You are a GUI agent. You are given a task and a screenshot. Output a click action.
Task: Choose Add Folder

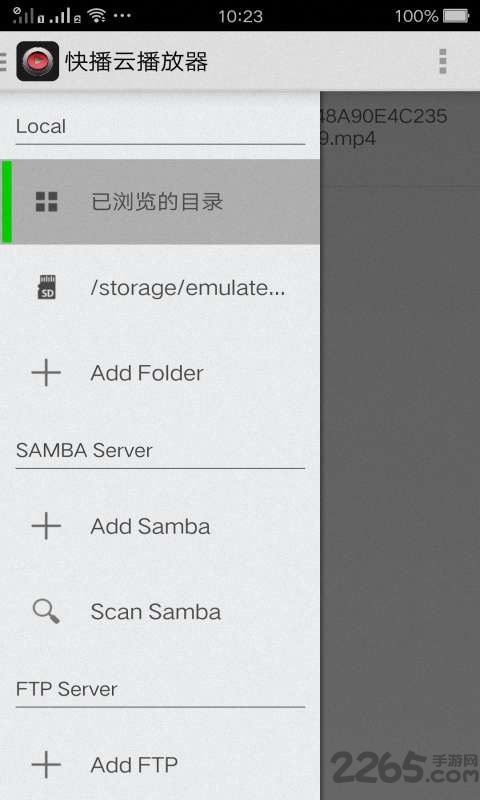[160, 373]
